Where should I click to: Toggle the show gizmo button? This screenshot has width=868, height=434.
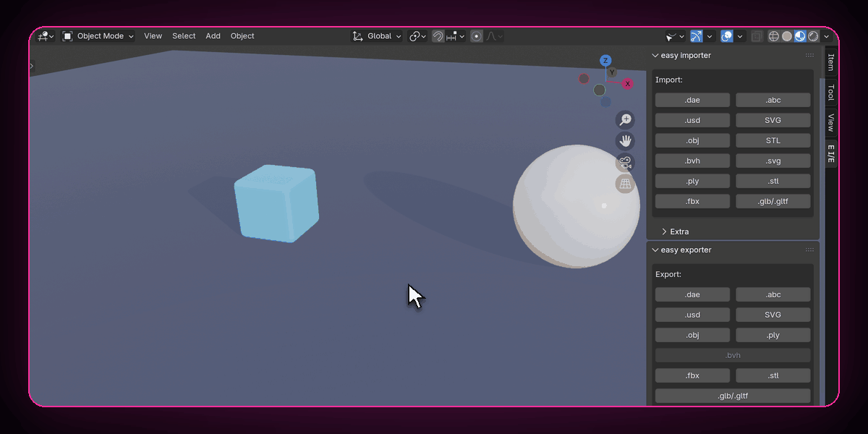pyautogui.click(x=697, y=36)
